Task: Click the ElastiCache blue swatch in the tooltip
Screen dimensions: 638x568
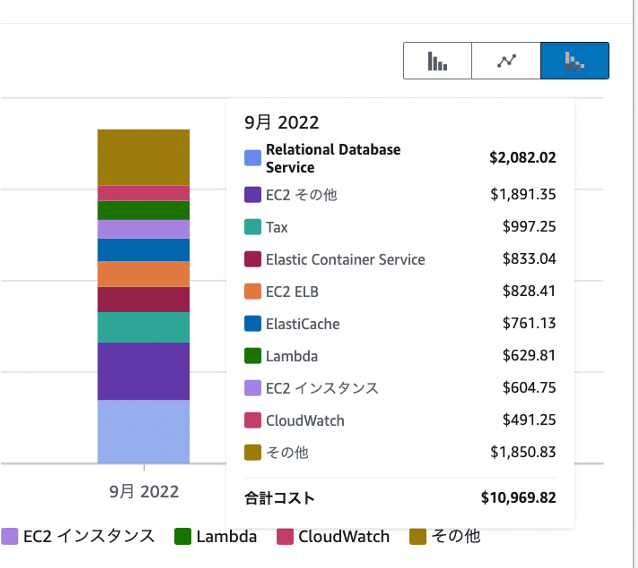Action: click(253, 324)
